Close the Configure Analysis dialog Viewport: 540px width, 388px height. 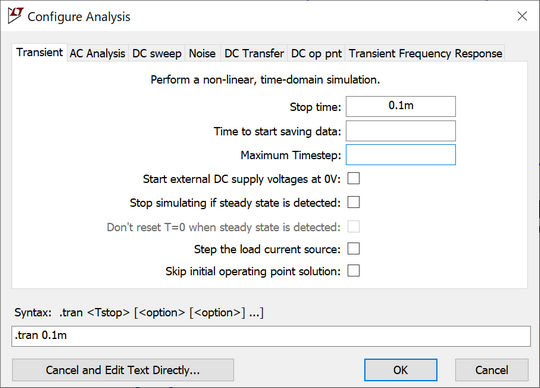point(522,16)
